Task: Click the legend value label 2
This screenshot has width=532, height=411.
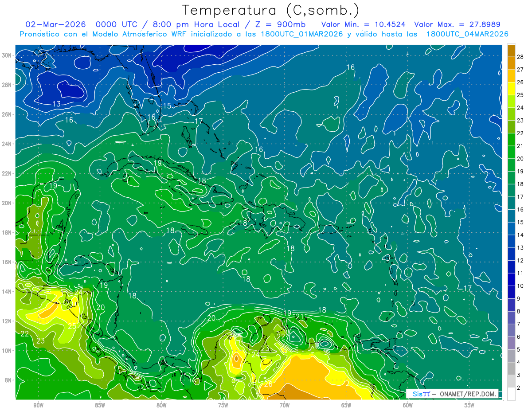Action: coord(519,388)
